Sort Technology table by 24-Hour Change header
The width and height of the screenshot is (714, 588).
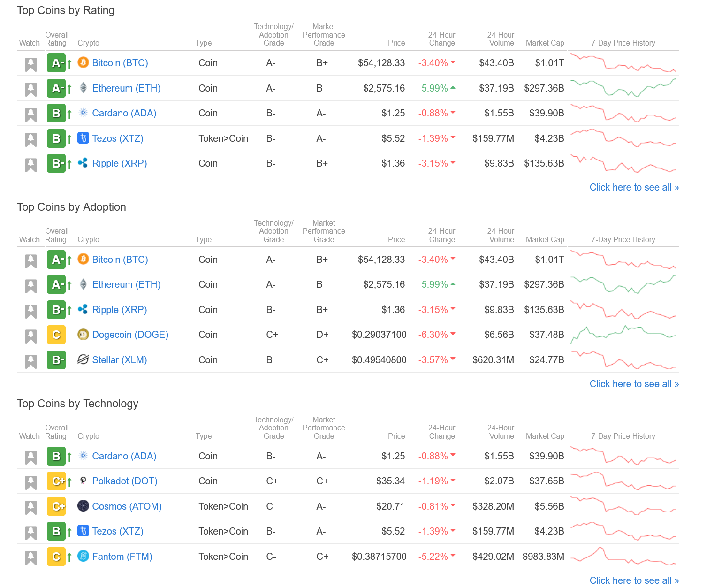coord(441,432)
